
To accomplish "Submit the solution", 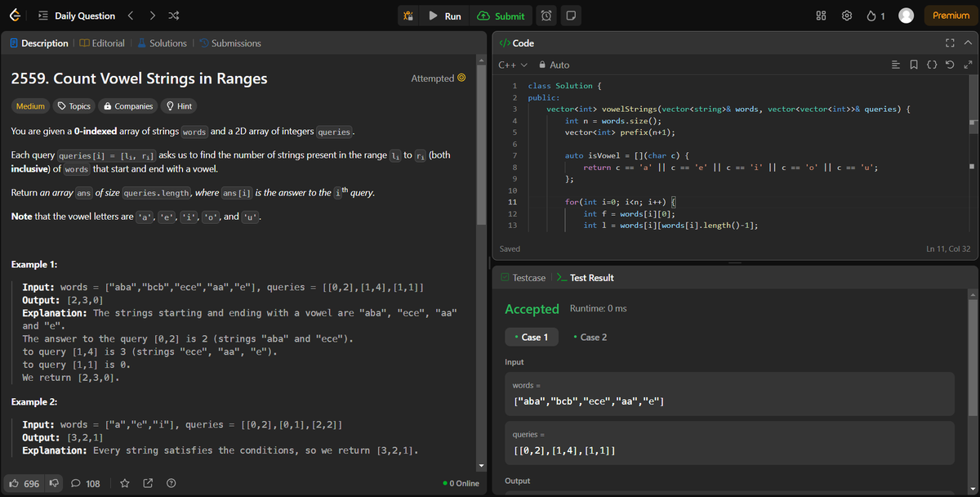I will 502,15.
